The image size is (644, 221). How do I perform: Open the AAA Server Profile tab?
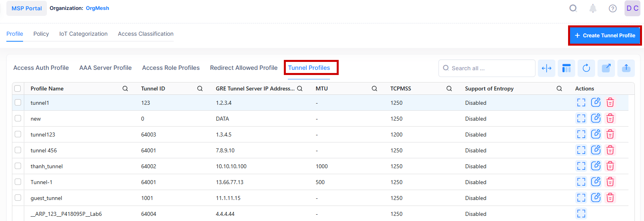click(x=105, y=68)
